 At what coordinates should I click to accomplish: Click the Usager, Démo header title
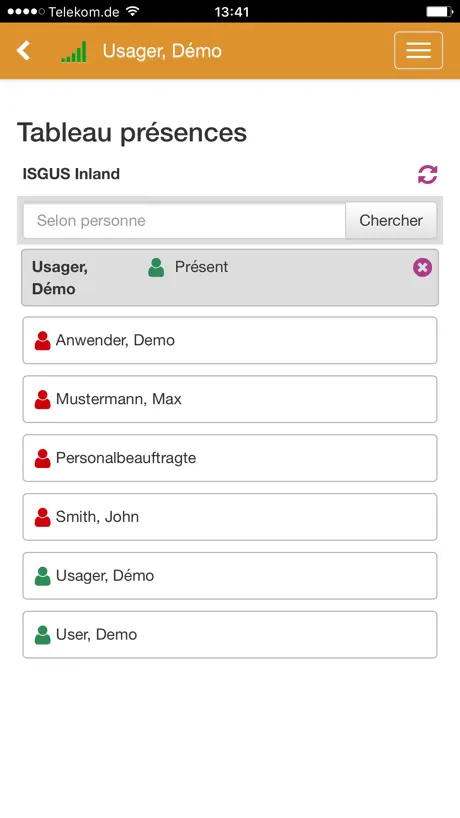point(162,51)
